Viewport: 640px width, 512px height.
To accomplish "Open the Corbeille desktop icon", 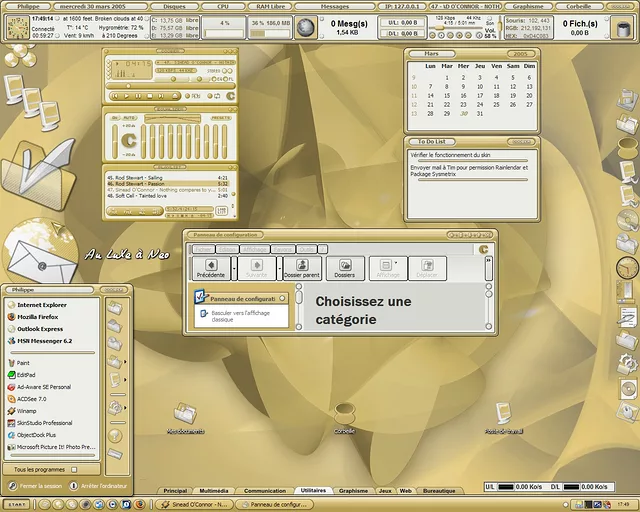I will tap(345, 415).
